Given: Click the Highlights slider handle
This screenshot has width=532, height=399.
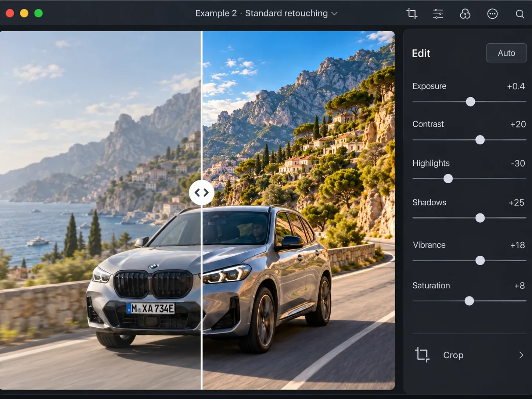Looking at the screenshot, I should click(448, 179).
